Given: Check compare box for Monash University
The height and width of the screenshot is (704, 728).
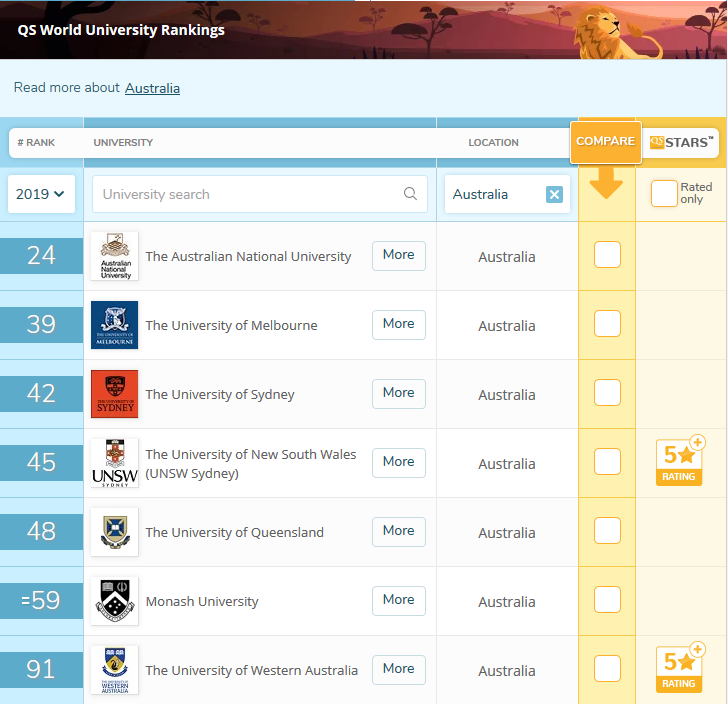Looking at the screenshot, I should 607,600.
